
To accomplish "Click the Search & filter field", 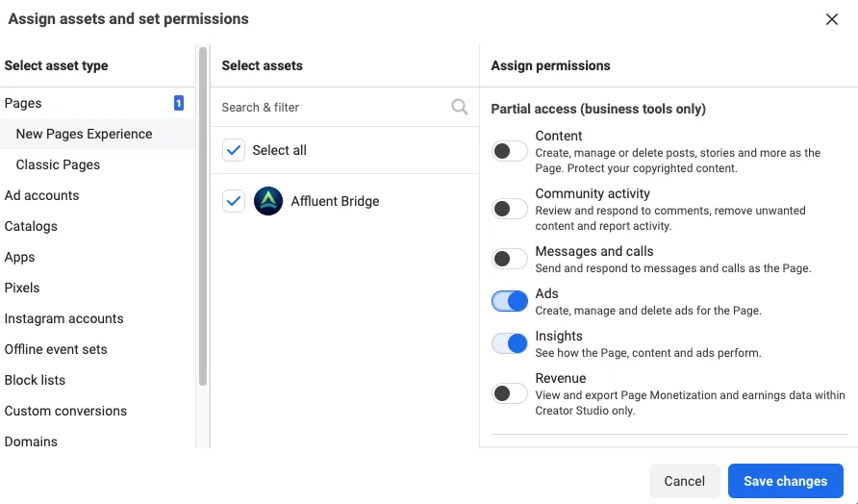I will point(332,107).
